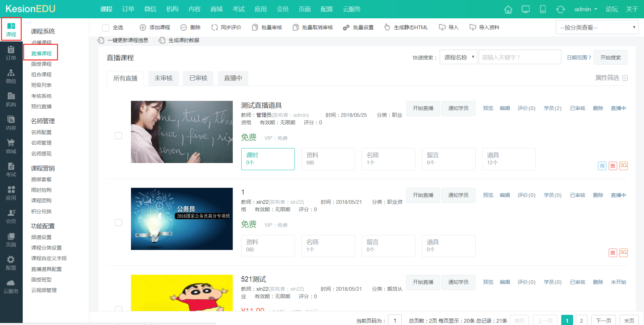Viewport: 644px width, 325px height.
Task: Open the --按分类查看-- dropdown
Action: (596, 27)
